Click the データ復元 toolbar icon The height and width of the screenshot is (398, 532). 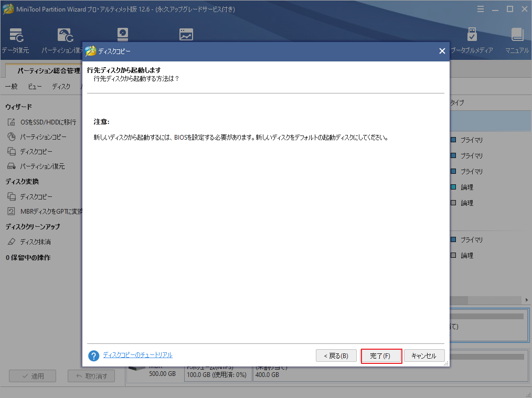pyautogui.click(x=15, y=36)
